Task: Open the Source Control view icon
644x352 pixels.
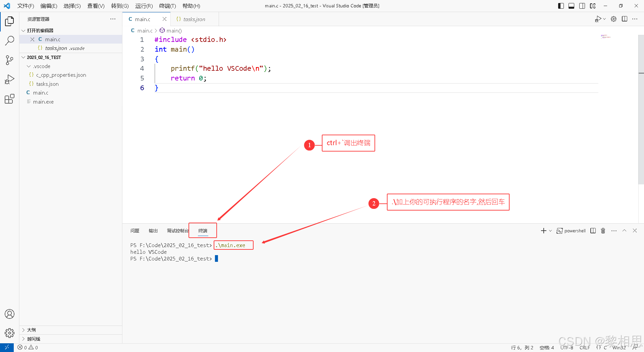Action: point(9,60)
